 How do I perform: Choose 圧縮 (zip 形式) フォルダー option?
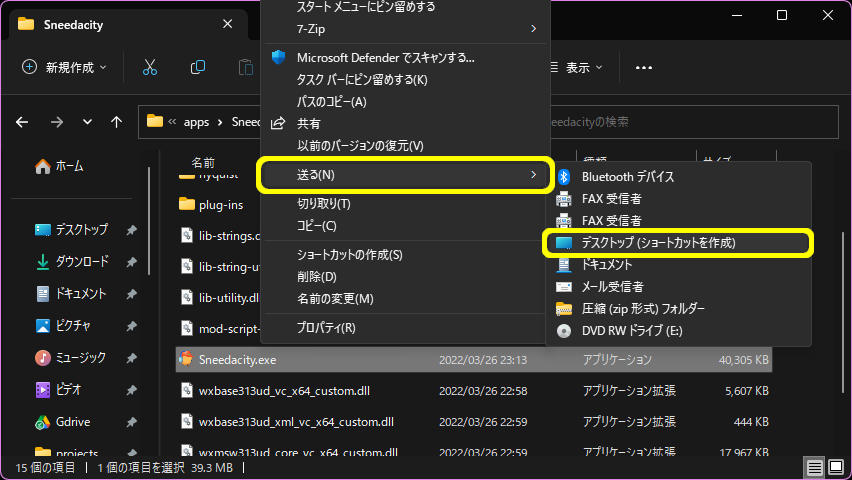coord(642,308)
